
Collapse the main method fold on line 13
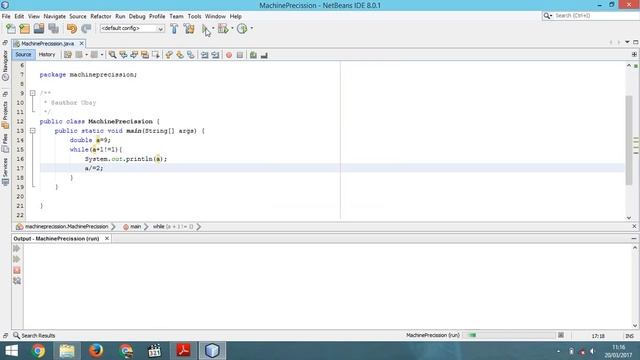point(33,131)
